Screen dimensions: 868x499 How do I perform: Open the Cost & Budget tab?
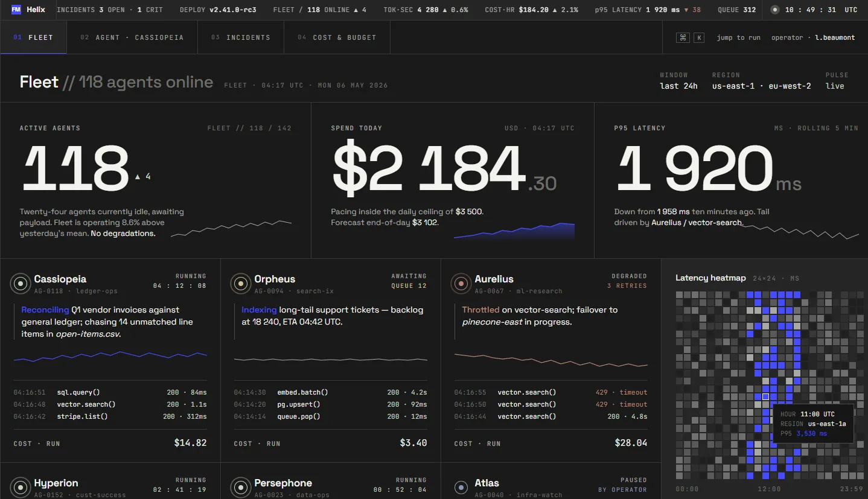click(x=337, y=37)
